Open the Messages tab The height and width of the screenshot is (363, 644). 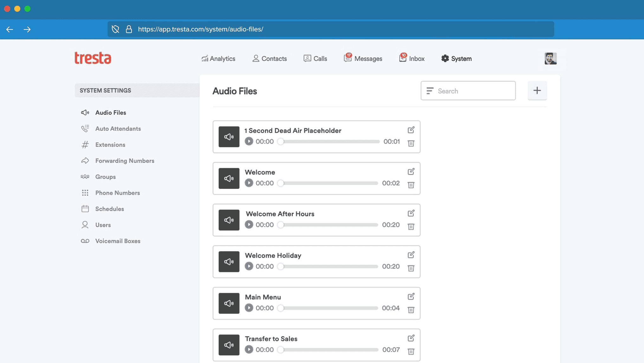(x=363, y=58)
